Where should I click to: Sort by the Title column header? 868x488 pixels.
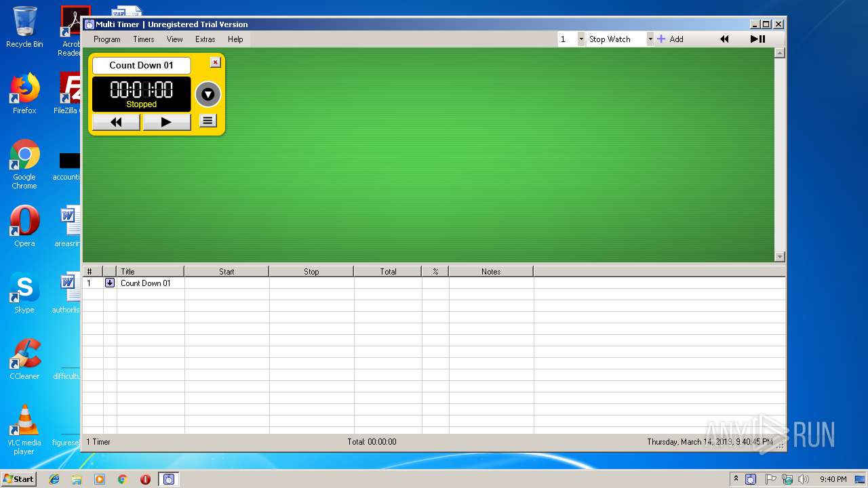[150, 271]
